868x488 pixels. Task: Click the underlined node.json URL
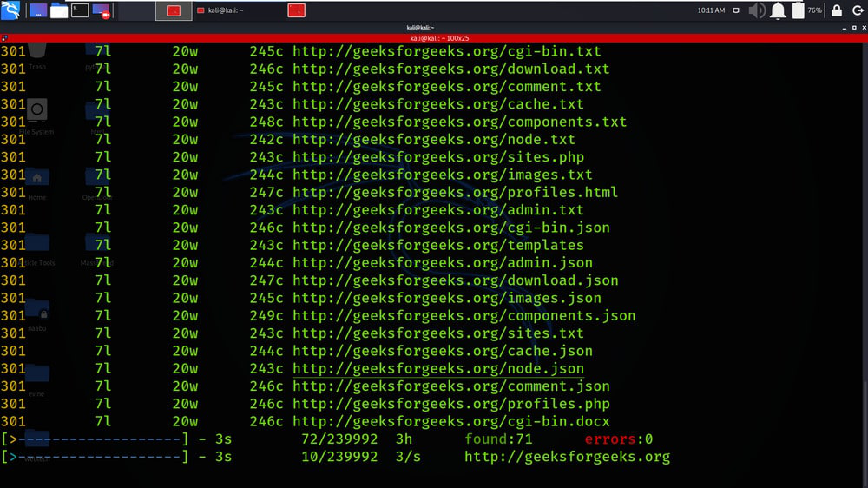[x=438, y=368]
